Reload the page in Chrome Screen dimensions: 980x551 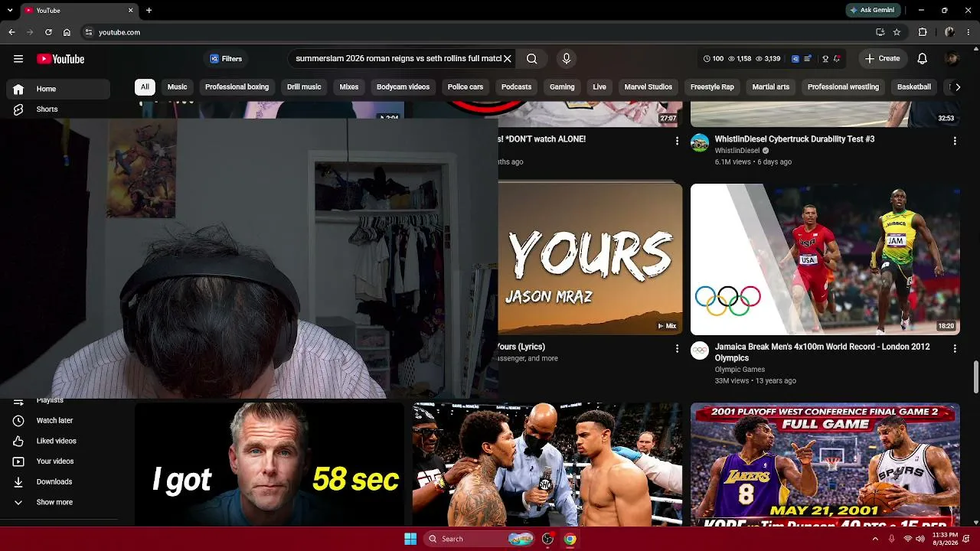pyautogui.click(x=48, y=32)
